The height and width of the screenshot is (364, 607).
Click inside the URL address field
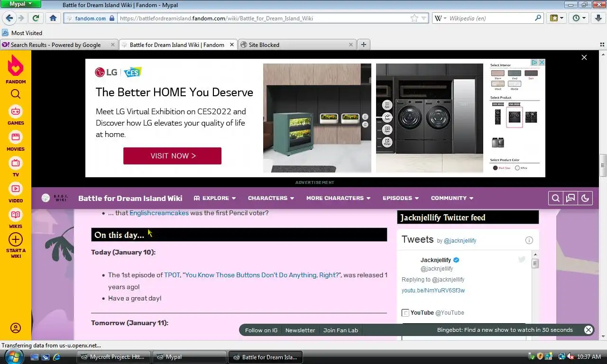point(263,18)
